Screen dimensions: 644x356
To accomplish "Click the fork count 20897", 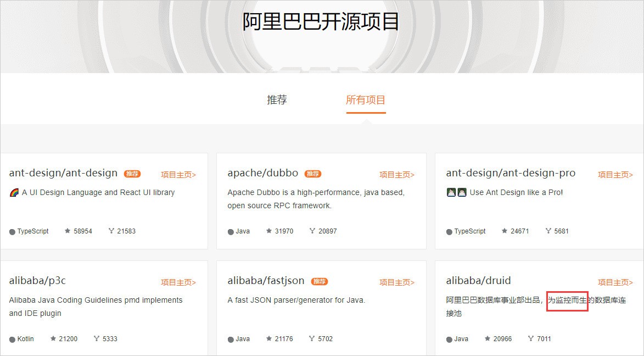I will tap(328, 231).
